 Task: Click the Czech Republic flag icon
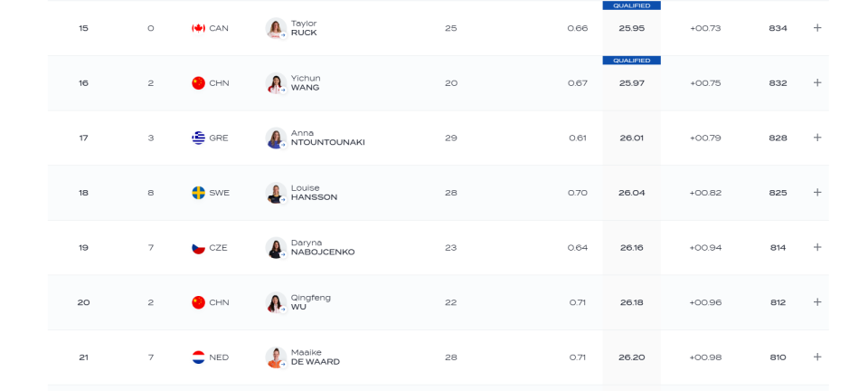click(198, 248)
